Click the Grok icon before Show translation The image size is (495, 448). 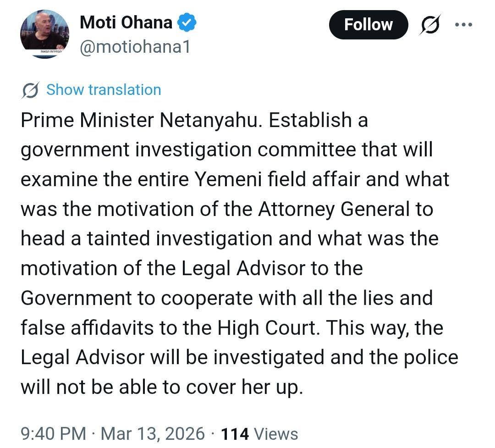pyautogui.click(x=30, y=90)
